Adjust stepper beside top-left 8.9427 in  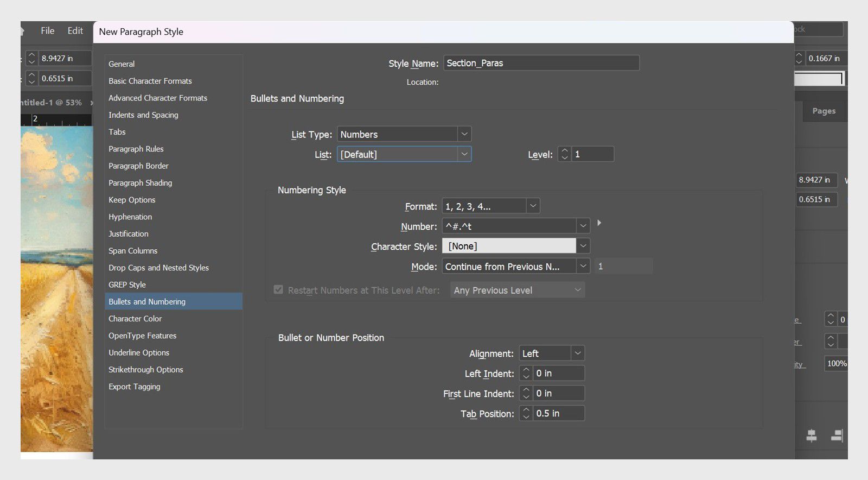click(31, 58)
